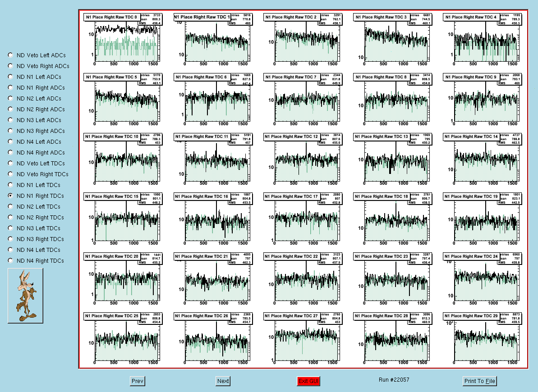Click Raw TDC 12 histogram pad
The width and height of the screenshot is (538, 392).
point(302,159)
